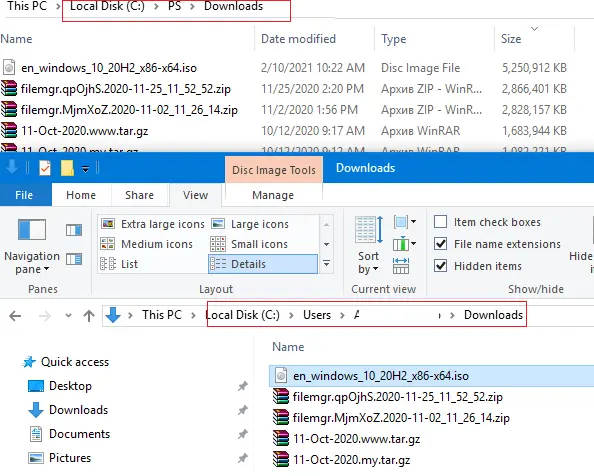Click the Navigation pane button
The width and height of the screenshot is (594, 476).
[x=32, y=246]
